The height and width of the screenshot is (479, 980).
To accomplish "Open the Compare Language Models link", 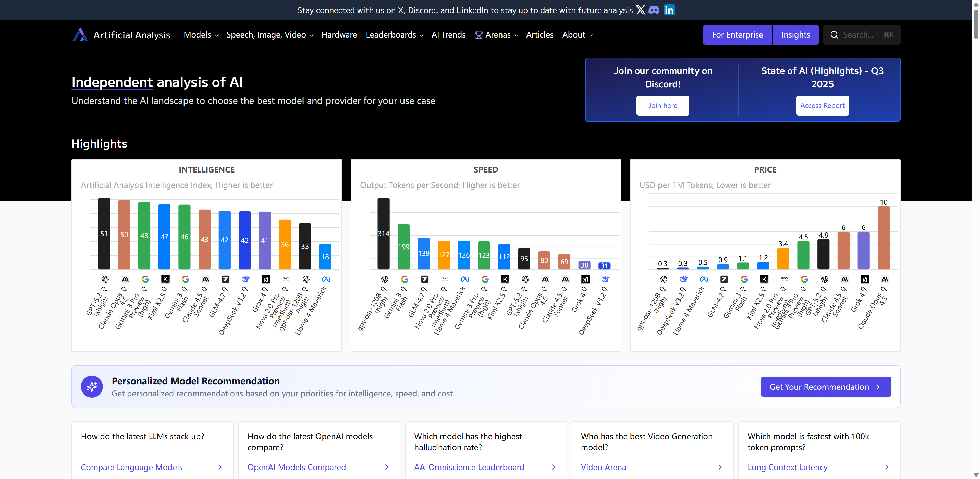I will tap(132, 467).
